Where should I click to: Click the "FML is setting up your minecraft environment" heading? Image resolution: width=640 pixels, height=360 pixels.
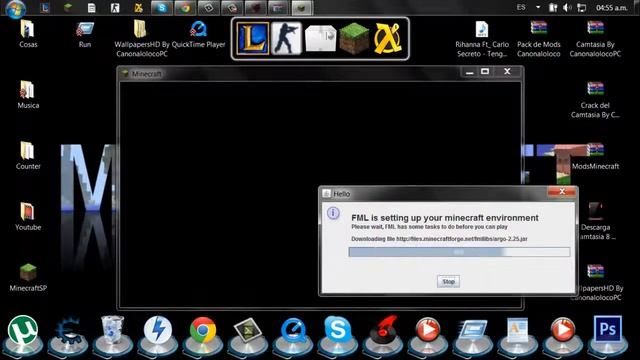(445, 218)
